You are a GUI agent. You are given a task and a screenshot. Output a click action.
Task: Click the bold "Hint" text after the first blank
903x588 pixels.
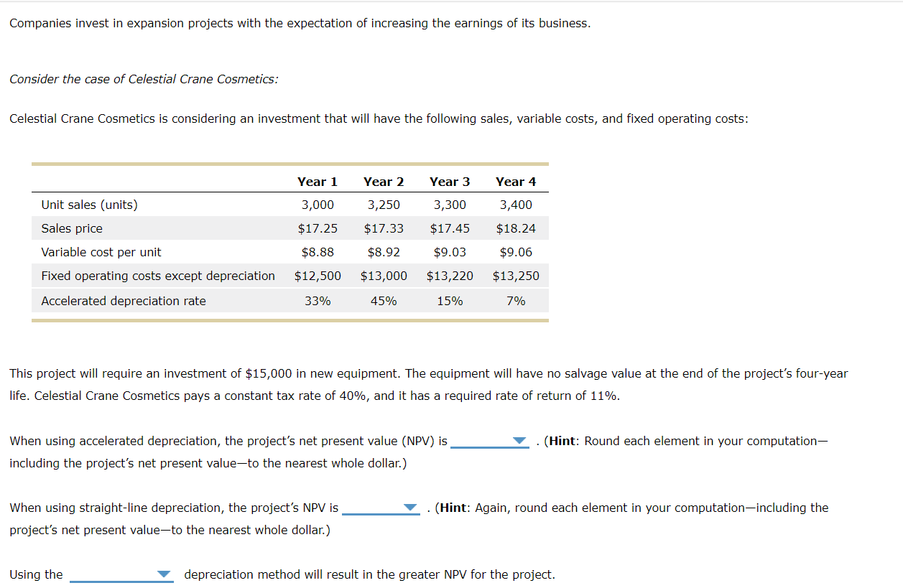562,441
